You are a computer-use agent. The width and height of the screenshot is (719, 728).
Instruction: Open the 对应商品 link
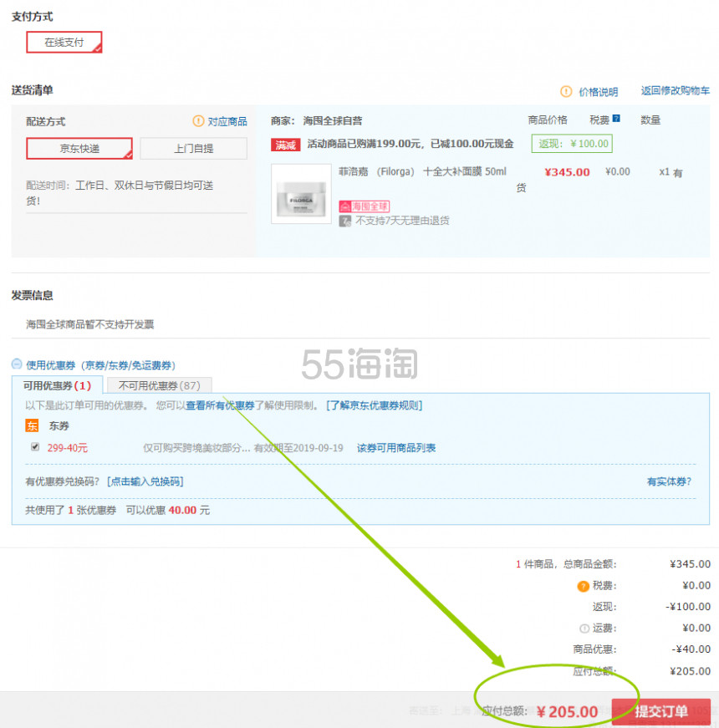[x=227, y=122]
